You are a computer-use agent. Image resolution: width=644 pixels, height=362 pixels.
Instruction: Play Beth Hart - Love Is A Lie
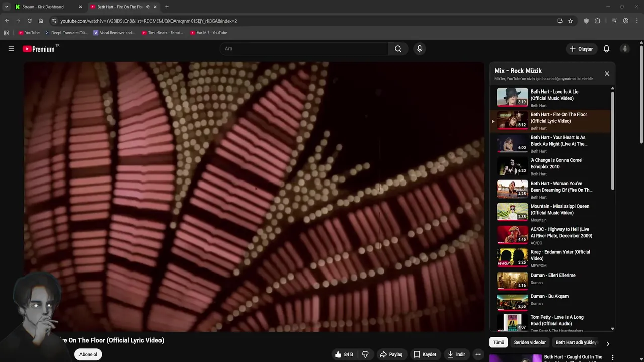point(550,98)
